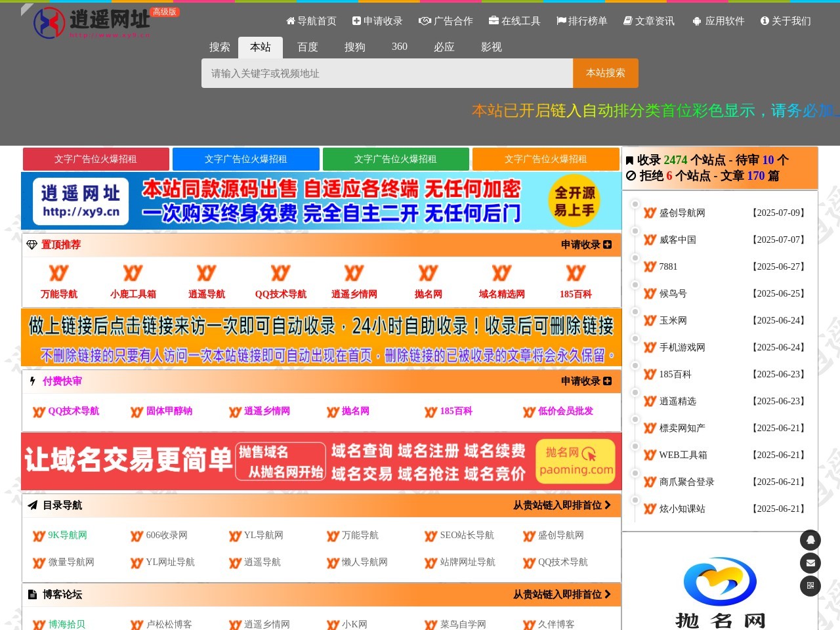Open the 小鹿工具箱 site icon
Viewport: 840px width, 630px height.
(133, 273)
